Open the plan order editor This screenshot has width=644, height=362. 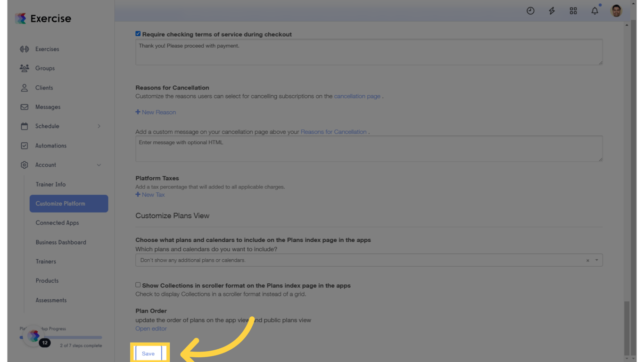[x=151, y=329]
